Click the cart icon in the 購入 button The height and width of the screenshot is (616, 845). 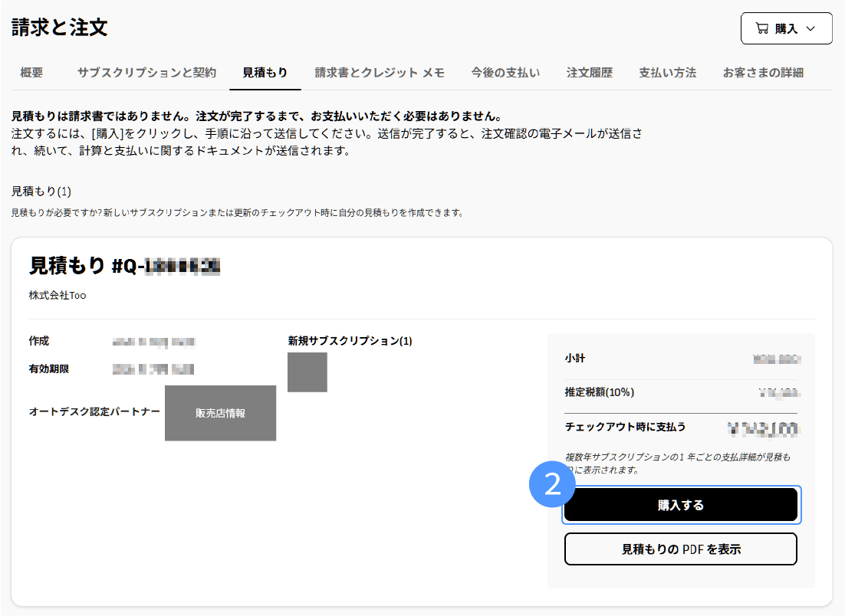[x=762, y=28]
